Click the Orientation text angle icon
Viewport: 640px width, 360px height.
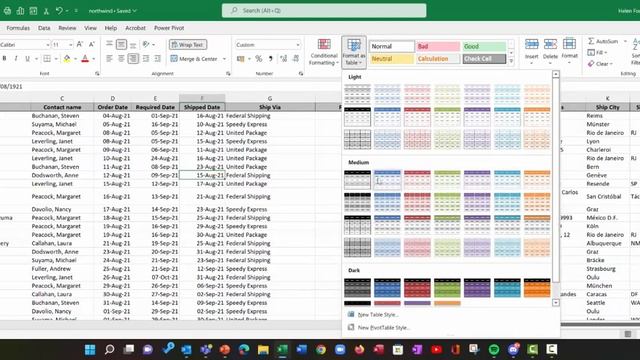[x=146, y=44]
